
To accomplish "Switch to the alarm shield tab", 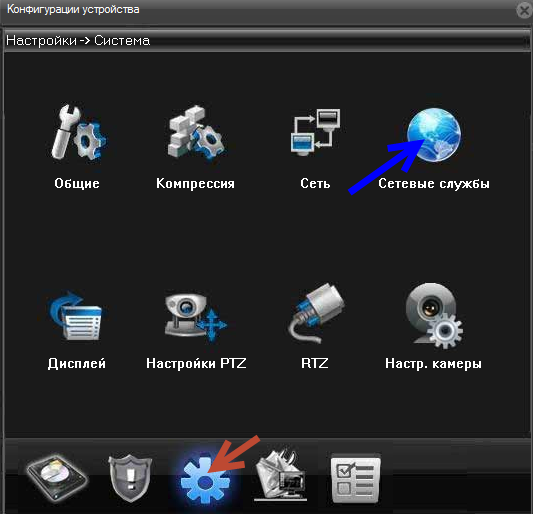I will 130,478.
